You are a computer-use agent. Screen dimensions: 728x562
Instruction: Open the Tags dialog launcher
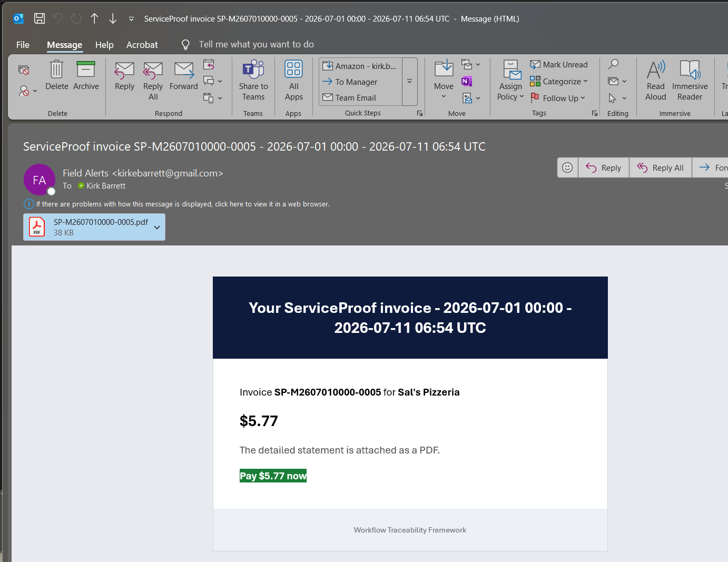pyautogui.click(x=595, y=113)
